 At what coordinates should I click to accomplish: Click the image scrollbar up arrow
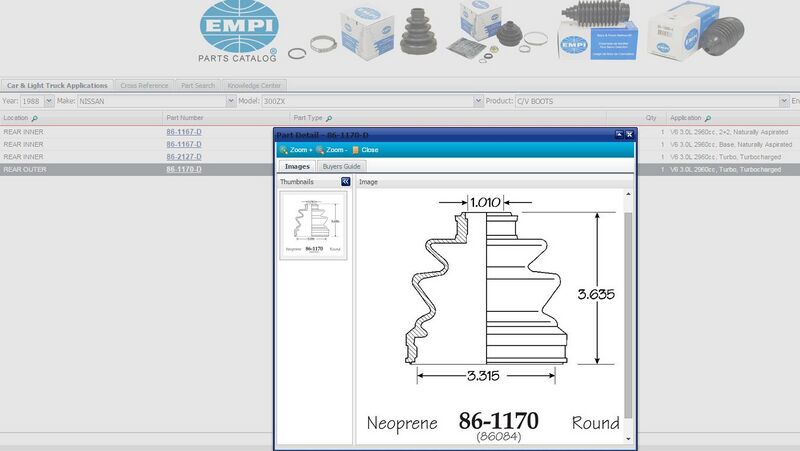coord(628,194)
